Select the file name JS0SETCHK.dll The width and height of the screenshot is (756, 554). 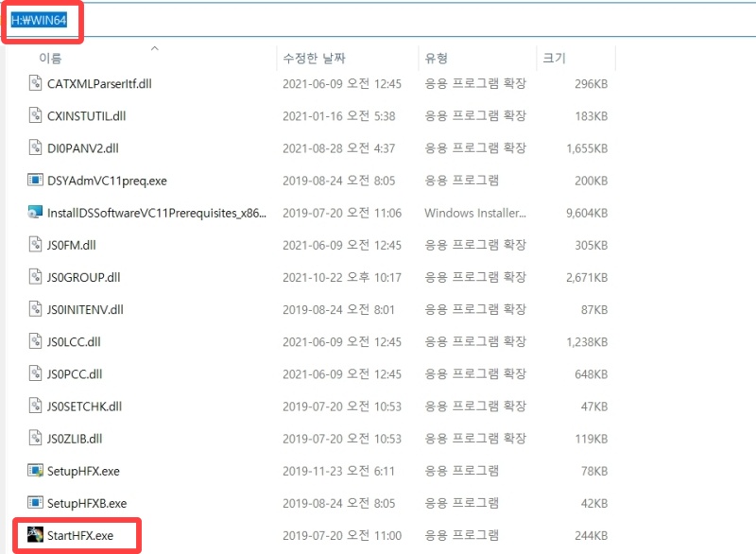point(84,407)
